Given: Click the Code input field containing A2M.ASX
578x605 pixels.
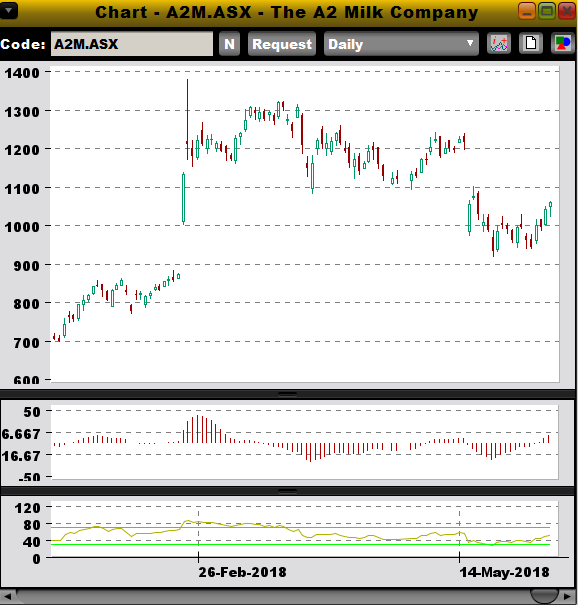Looking at the screenshot, I should [132, 44].
